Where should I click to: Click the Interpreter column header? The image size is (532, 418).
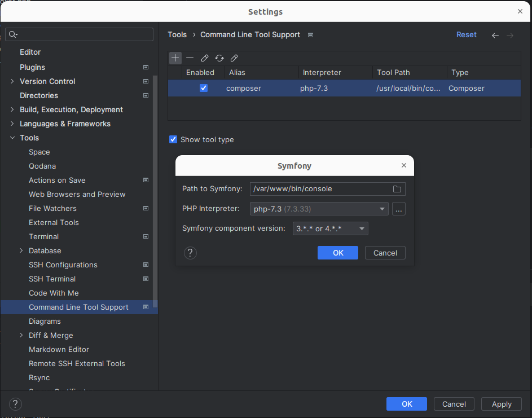point(336,73)
